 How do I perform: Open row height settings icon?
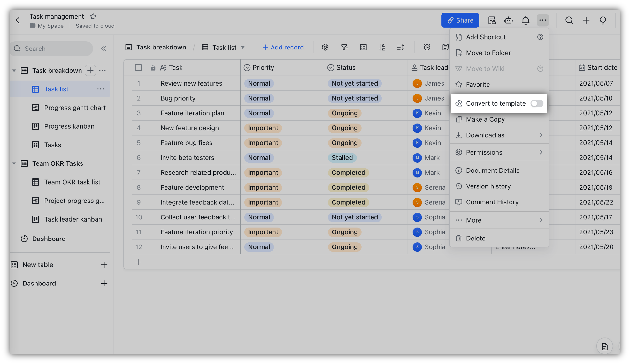[400, 47]
